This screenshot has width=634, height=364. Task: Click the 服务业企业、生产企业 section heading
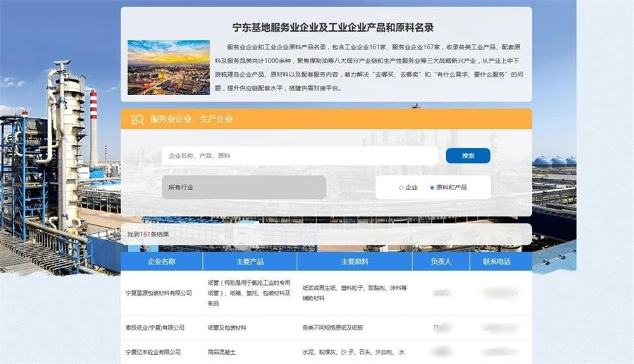tap(192, 119)
